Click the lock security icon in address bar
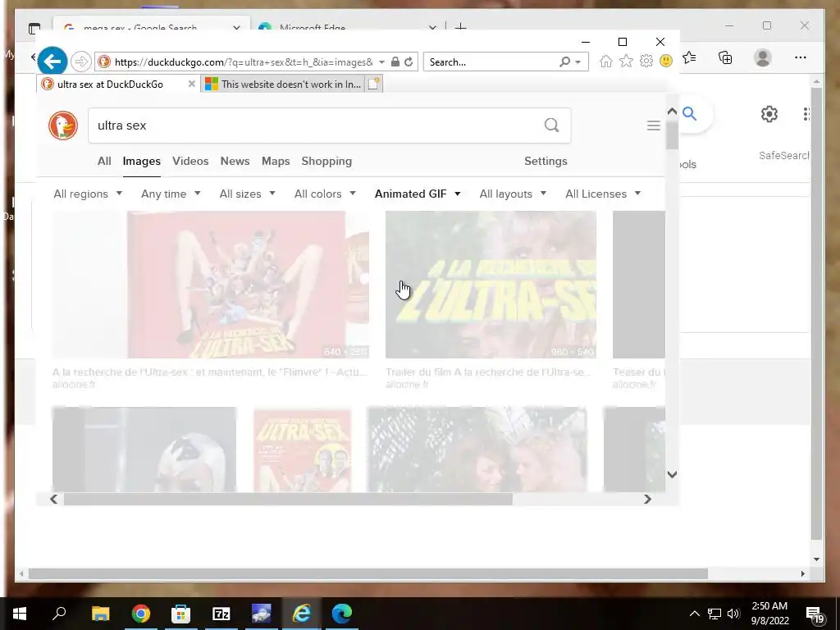 tap(395, 62)
